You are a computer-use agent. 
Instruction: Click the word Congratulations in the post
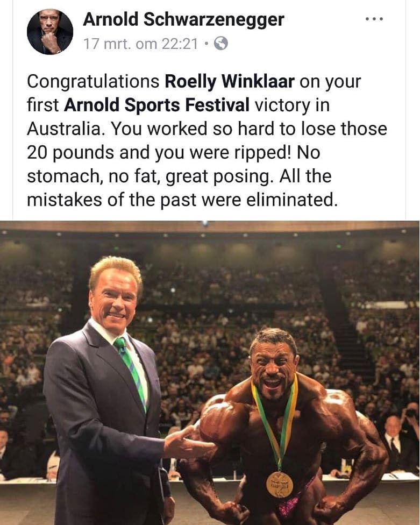(x=93, y=82)
